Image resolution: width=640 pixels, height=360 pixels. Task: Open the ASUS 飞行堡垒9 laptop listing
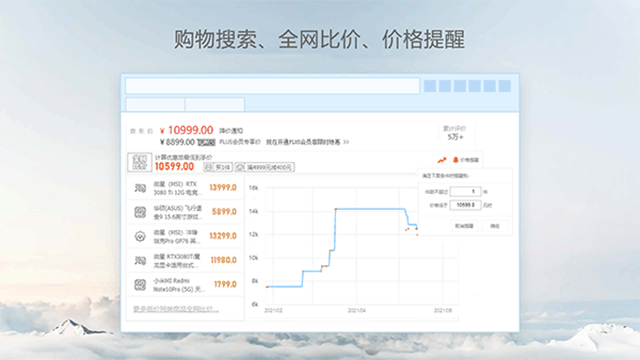coord(178,212)
